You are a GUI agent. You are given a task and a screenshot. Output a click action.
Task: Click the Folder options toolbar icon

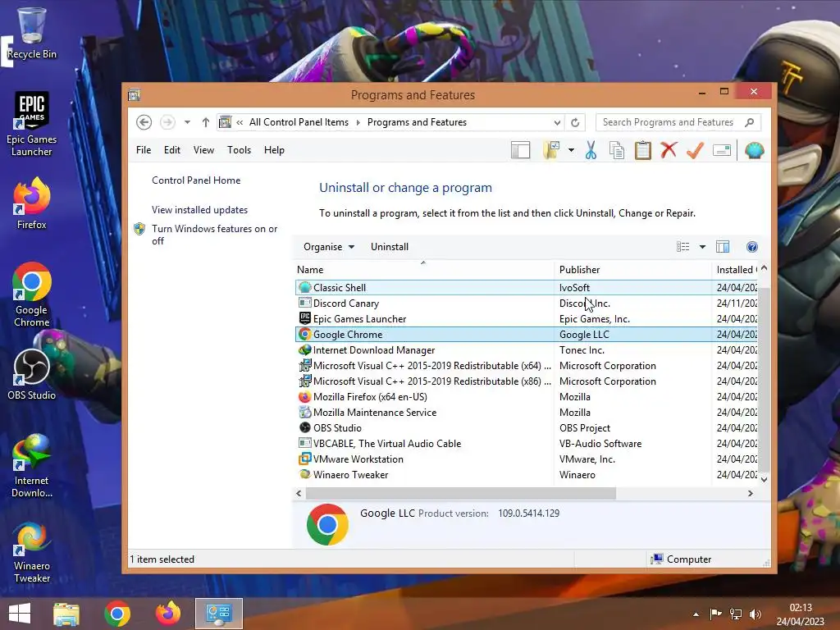point(551,151)
